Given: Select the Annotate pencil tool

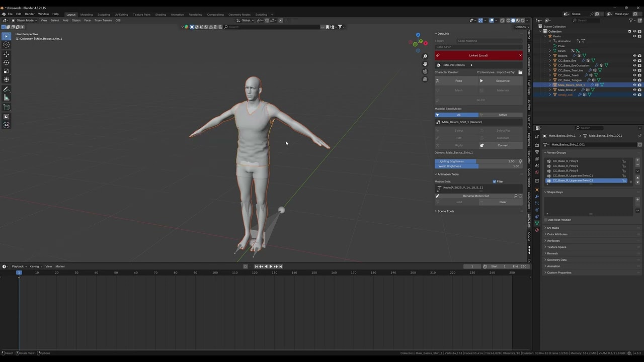Looking at the screenshot, I should tap(7, 89).
